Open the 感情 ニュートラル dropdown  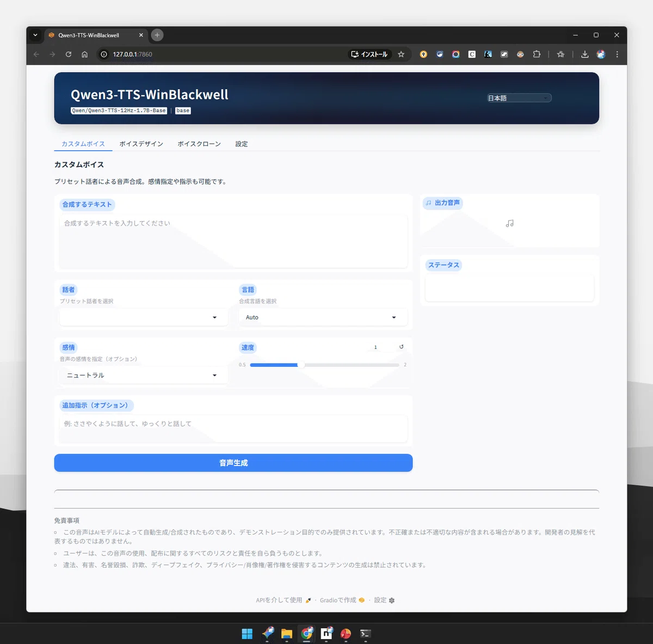point(144,375)
